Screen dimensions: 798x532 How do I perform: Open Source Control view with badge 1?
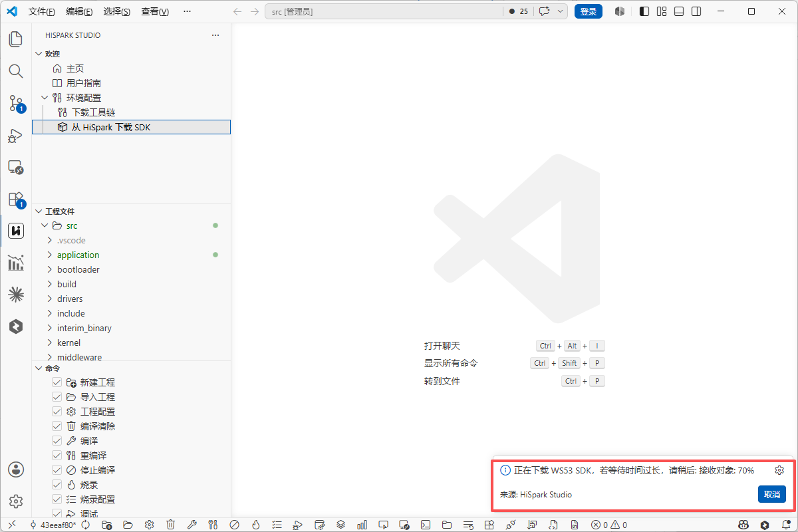click(x=16, y=103)
